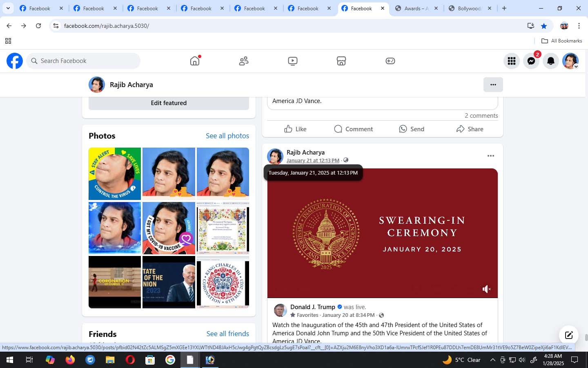Comment on the post
This screenshot has width=588, height=368.
point(354,129)
